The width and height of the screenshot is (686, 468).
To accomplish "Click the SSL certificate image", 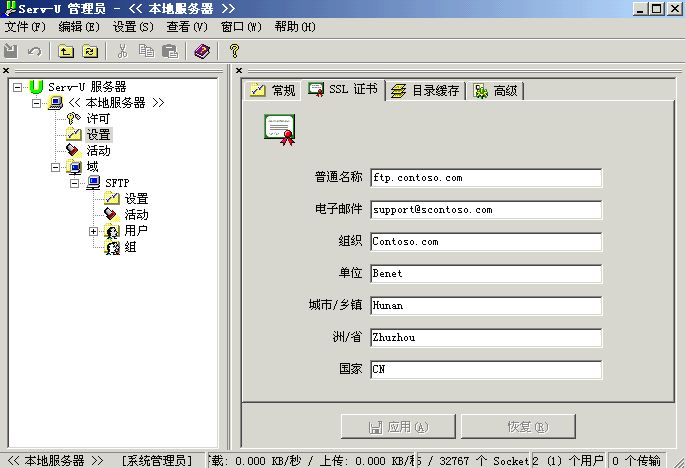I will (x=280, y=129).
